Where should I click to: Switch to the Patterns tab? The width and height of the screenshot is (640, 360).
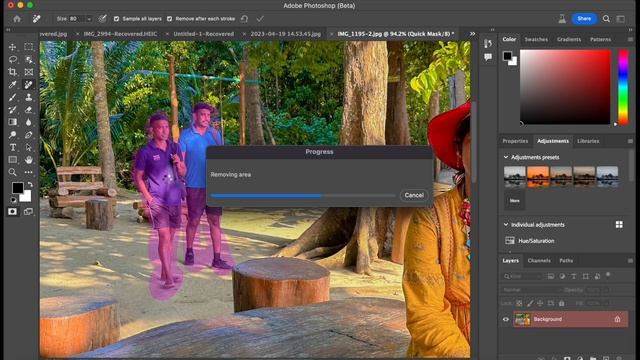pos(600,40)
